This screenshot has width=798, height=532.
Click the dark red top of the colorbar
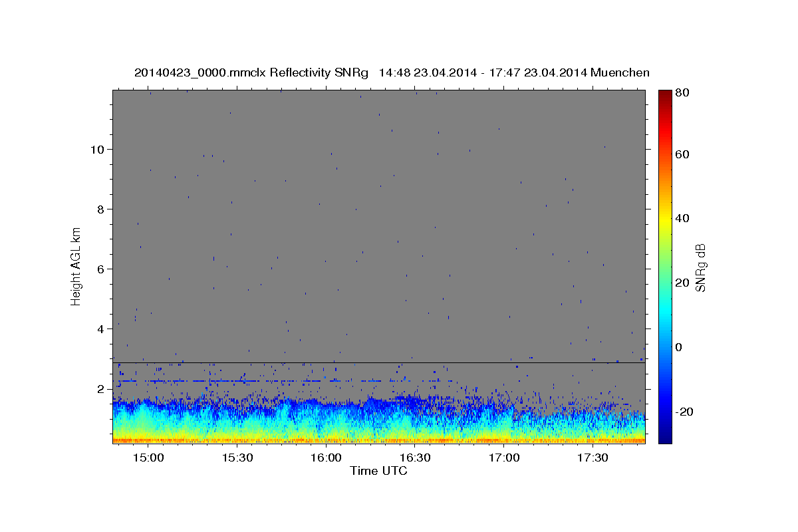pyautogui.click(x=665, y=94)
